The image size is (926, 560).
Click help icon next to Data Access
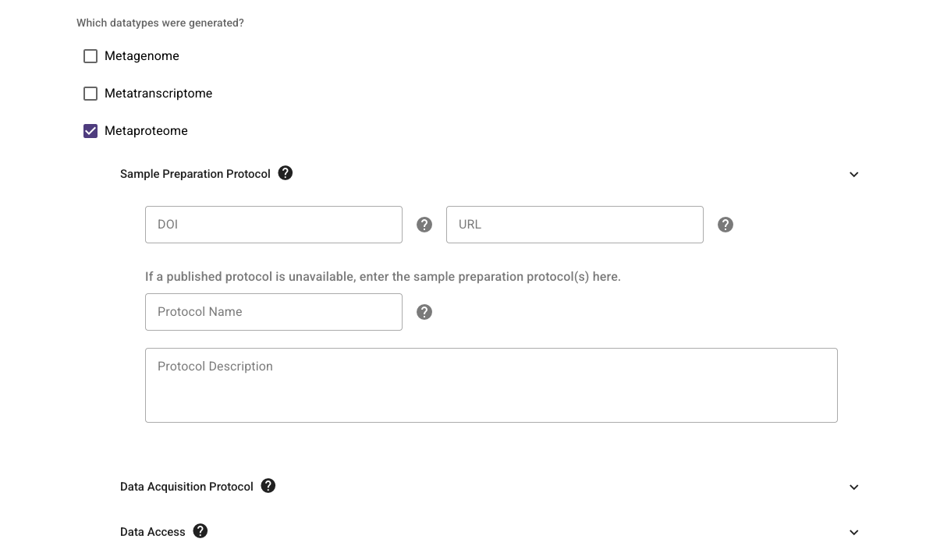pyautogui.click(x=200, y=531)
